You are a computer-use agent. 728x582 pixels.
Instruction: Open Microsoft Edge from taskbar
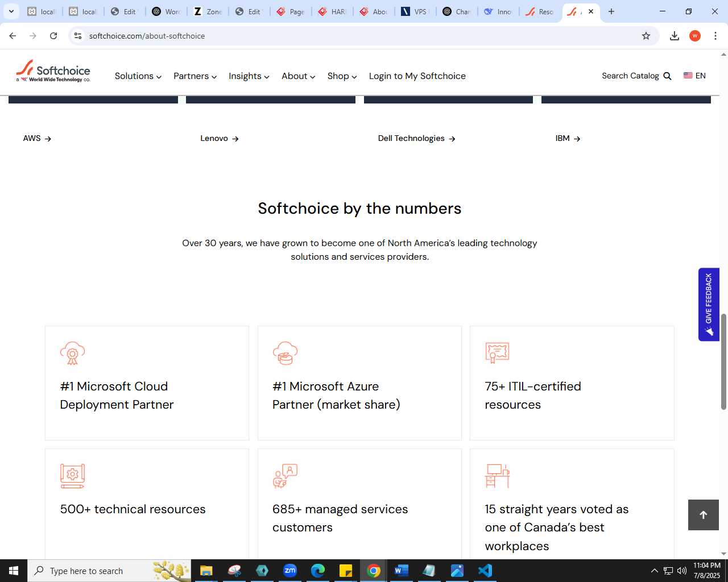point(318,571)
